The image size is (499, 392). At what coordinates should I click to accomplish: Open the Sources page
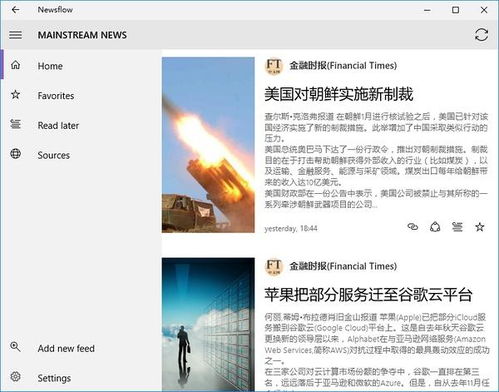[81, 155]
